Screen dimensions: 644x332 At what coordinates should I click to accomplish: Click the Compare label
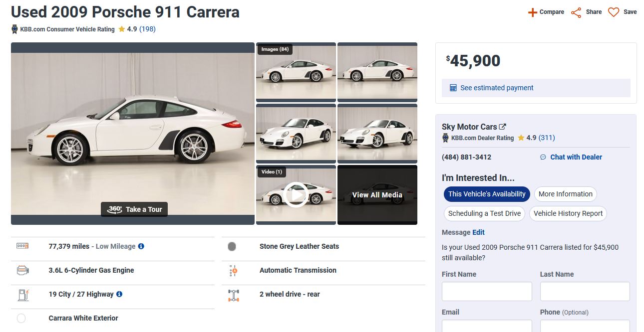tap(552, 12)
